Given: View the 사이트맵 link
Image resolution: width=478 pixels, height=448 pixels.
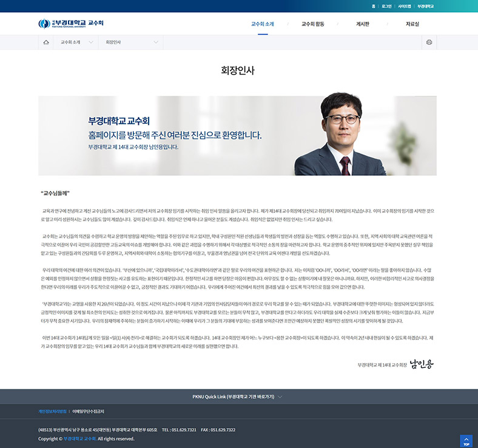Looking at the screenshot, I should (405, 6).
